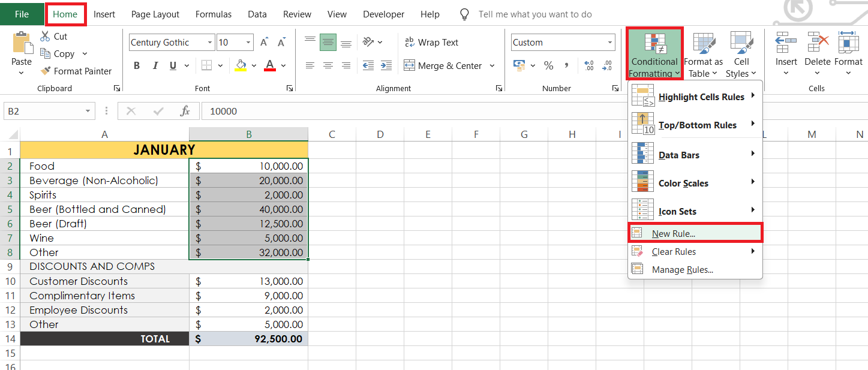Apply Italic formatting

point(155,65)
